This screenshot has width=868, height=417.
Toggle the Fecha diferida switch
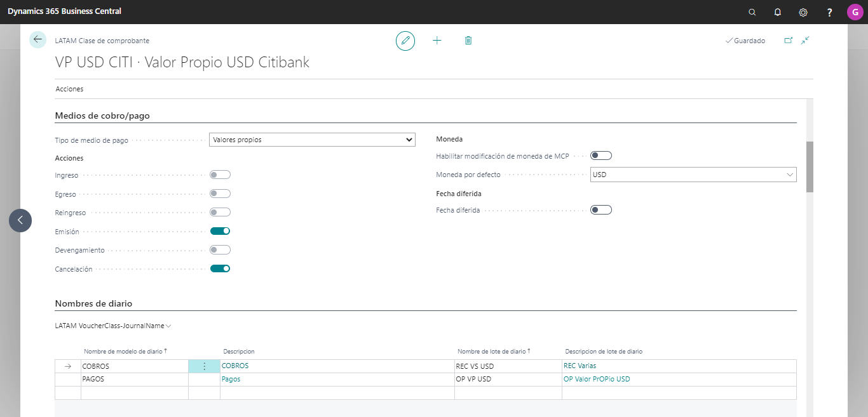600,210
